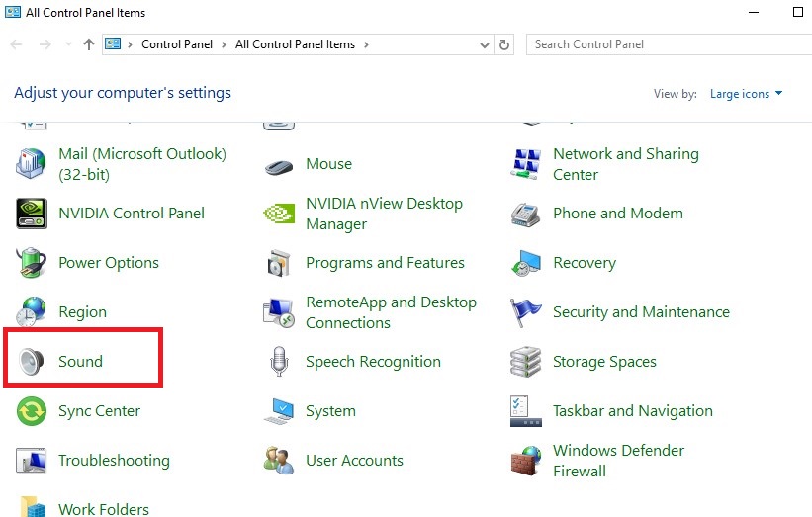Click the Speech Recognition microphone icon
This screenshot has width=812, height=517.
pos(279,361)
